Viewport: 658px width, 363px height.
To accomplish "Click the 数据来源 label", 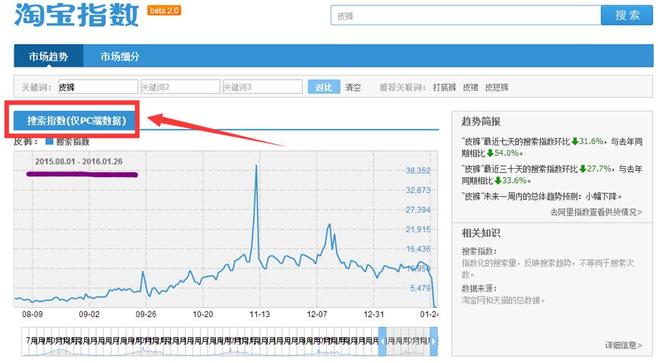I will (x=479, y=289).
